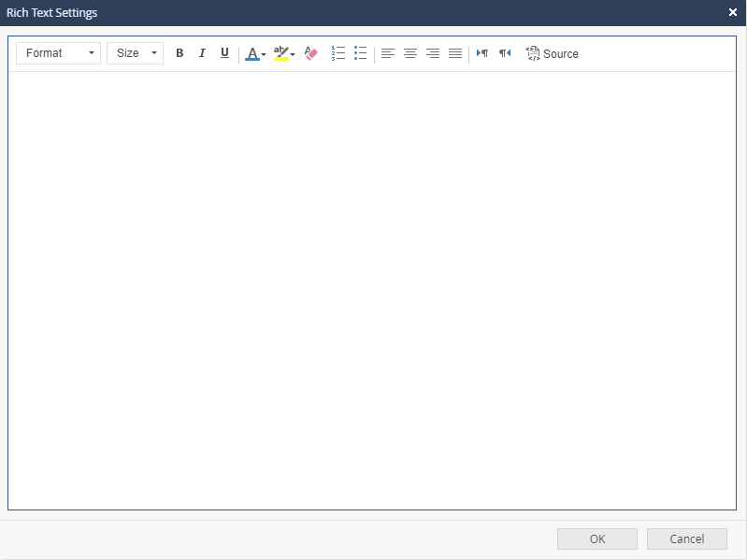Align text left
747x560 pixels.
coord(388,53)
